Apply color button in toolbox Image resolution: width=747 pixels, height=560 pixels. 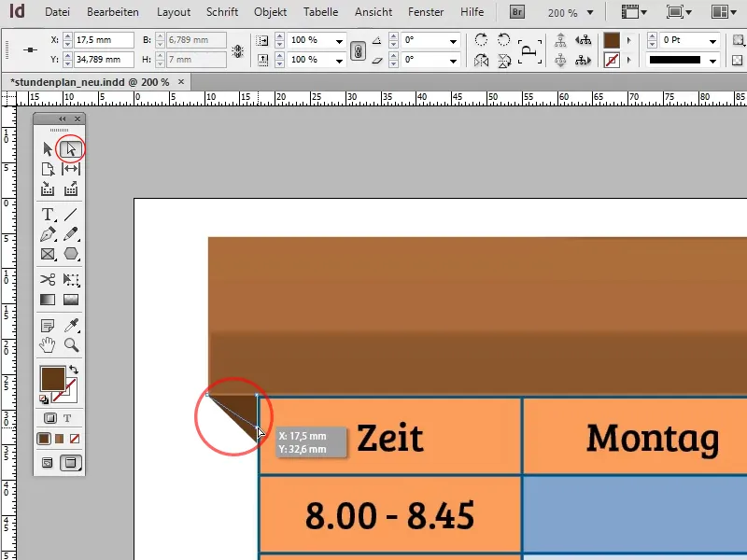[x=43, y=439]
